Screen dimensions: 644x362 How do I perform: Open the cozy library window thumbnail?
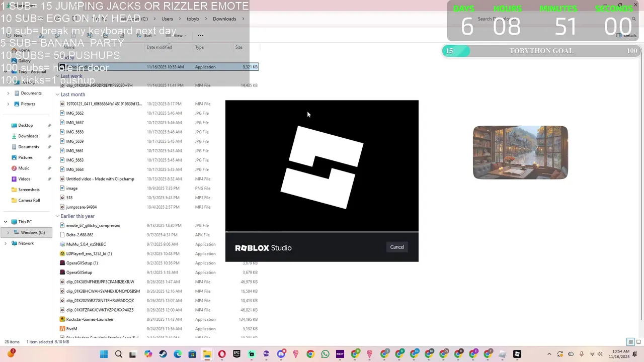point(520,152)
